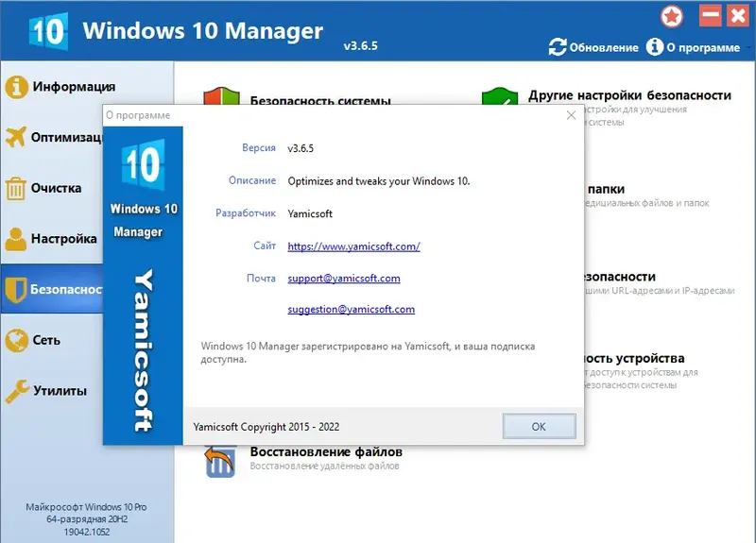This screenshot has height=543, width=756.
Task: Open the Утилиты wrench icon
Action: pos(17,391)
